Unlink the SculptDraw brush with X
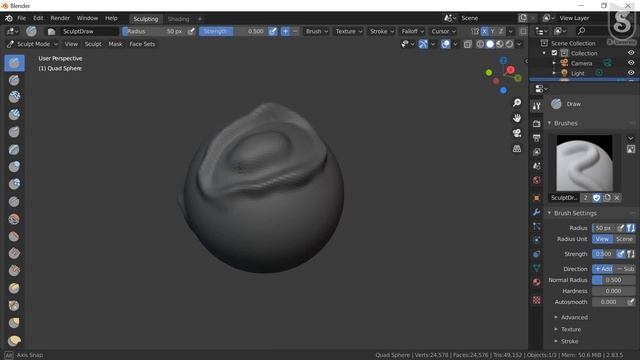Screen dimensions: 640x360 (x=617, y=198)
